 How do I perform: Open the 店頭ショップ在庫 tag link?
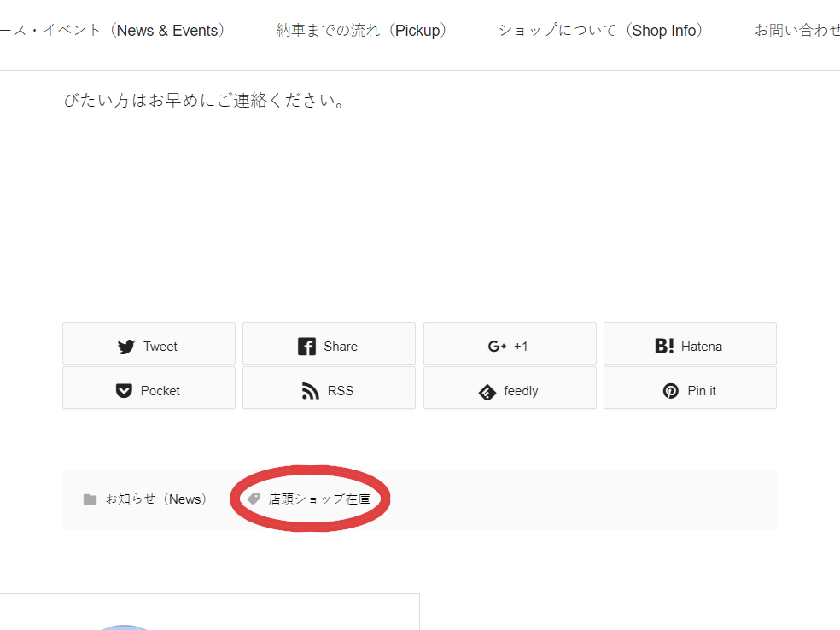pos(319,499)
